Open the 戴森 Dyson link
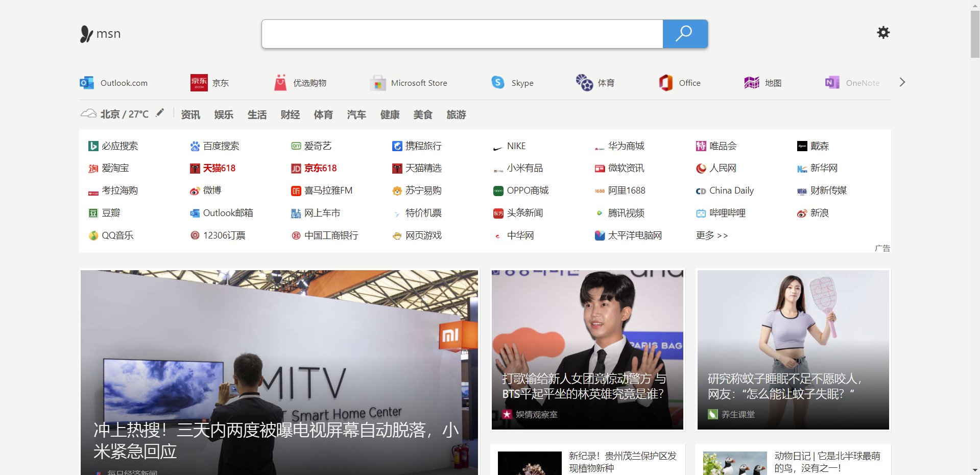Screen dimensions: 980x475 [820, 146]
